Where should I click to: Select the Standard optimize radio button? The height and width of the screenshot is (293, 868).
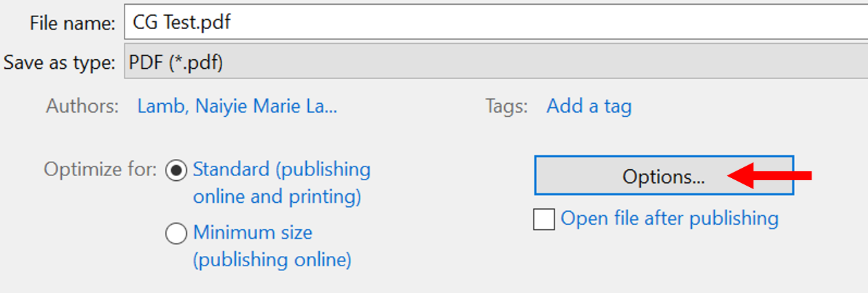click(177, 170)
